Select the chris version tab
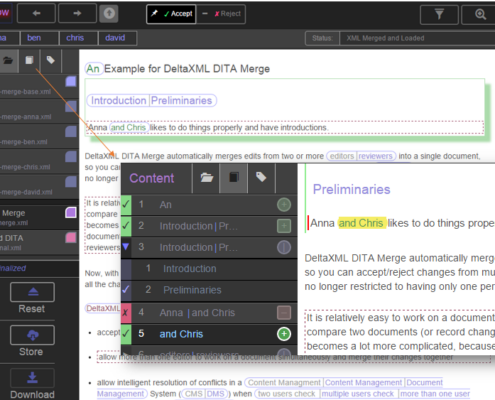Viewport: 495px width, 400px height. [x=79, y=38]
